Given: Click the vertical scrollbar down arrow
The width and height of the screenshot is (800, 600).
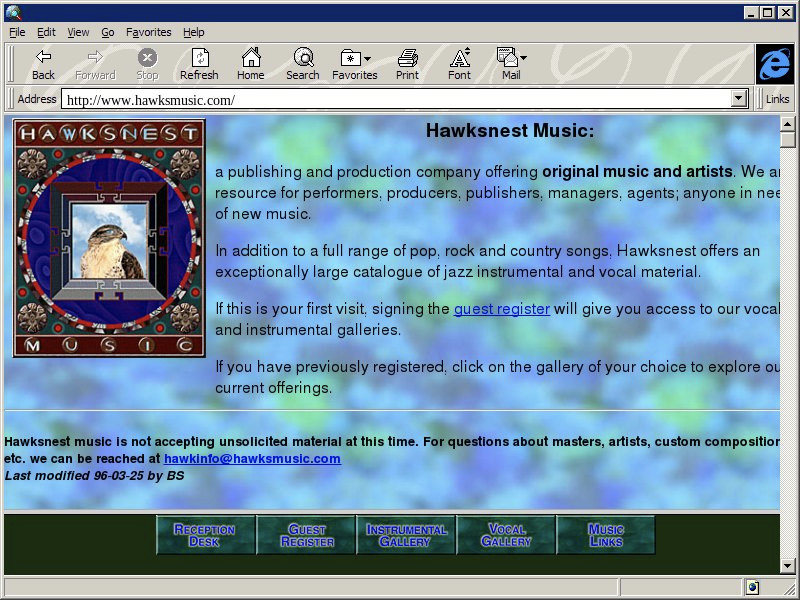Looking at the screenshot, I should [x=788, y=566].
